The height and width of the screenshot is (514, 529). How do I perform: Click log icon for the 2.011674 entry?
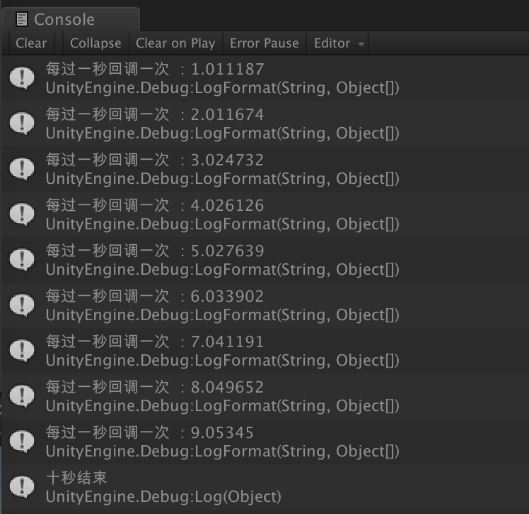pyautogui.click(x=22, y=123)
